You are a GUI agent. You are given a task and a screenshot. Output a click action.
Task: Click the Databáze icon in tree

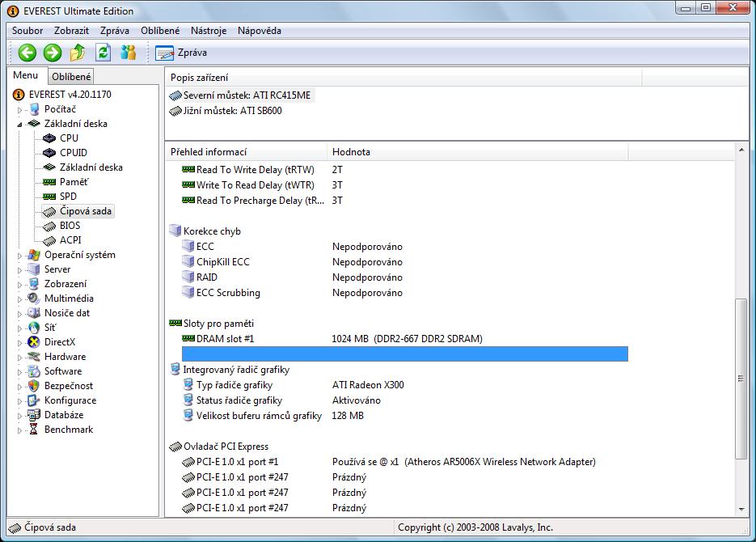[34, 415]
